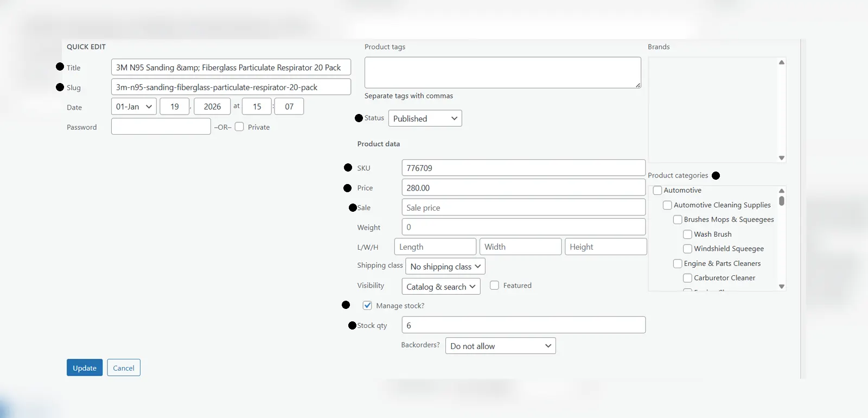
Task: Click the Stock qty input field
Action: (x=523, y=325)
